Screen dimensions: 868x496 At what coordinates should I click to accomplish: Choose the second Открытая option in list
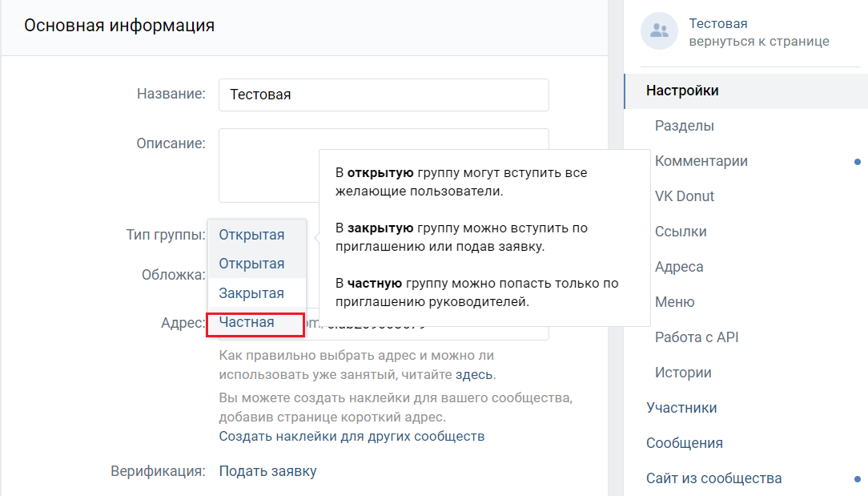[257, 264]
